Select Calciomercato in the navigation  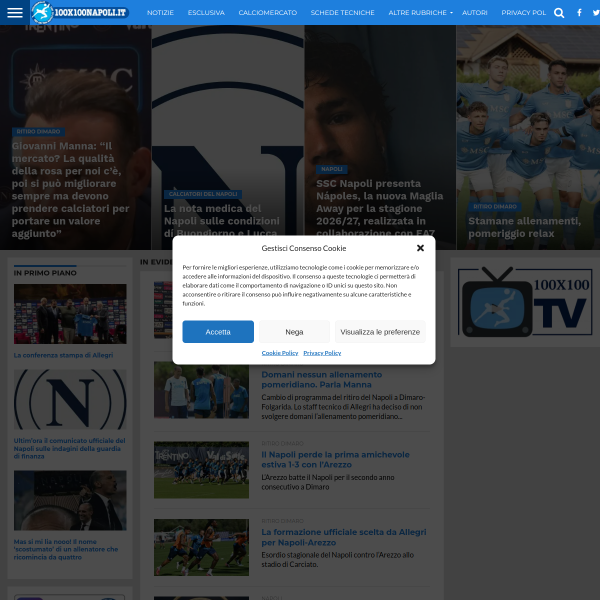[267, 13]
